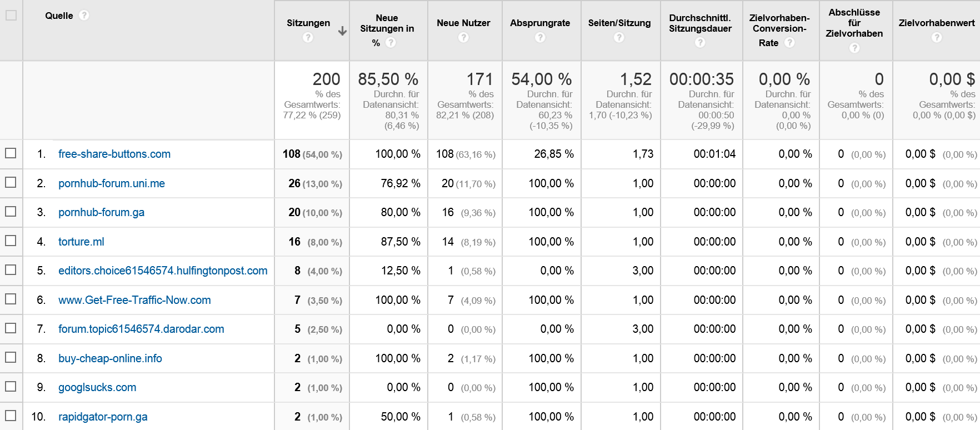Viewport: 980px width, 430px height.
Task: Click the help icon under Sitzungen
Action: [308, 38]
